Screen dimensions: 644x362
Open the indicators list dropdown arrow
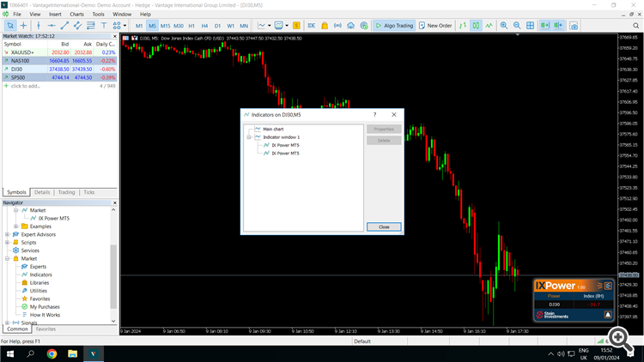pos(269,26)
